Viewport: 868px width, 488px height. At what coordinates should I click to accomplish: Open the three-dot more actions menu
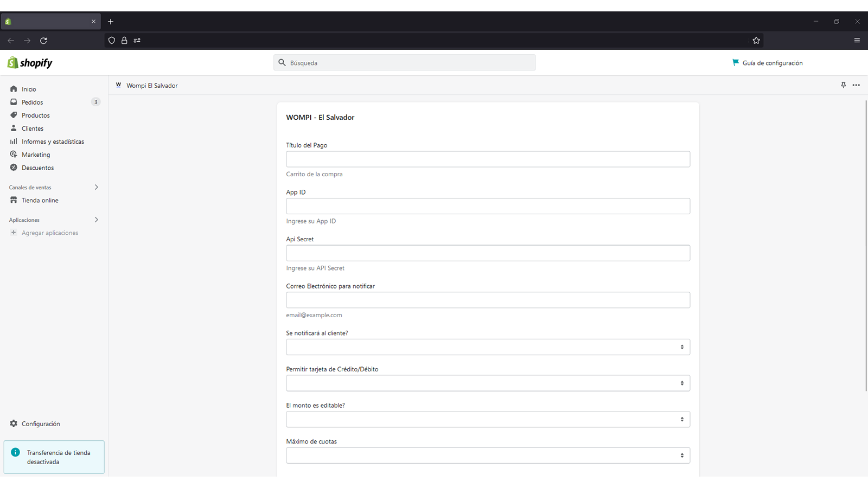(x=856, y=85)
